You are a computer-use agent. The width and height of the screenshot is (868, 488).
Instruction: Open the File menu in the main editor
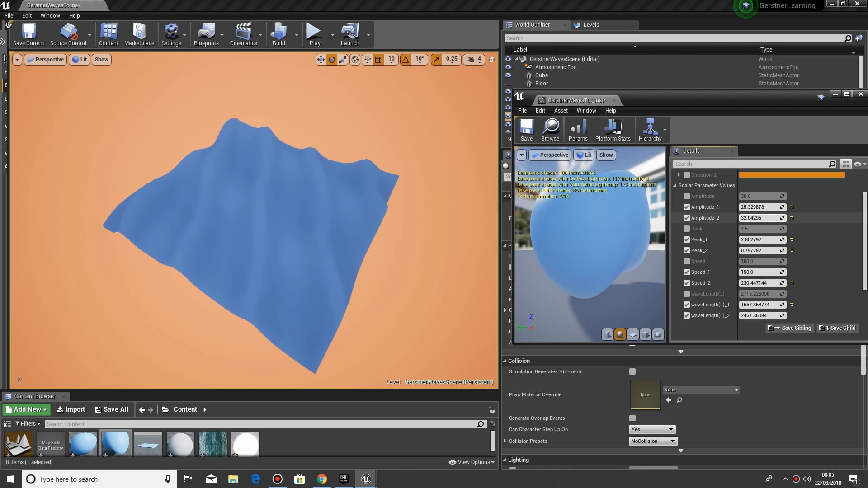pyautogui.click(x=9, y=15)
